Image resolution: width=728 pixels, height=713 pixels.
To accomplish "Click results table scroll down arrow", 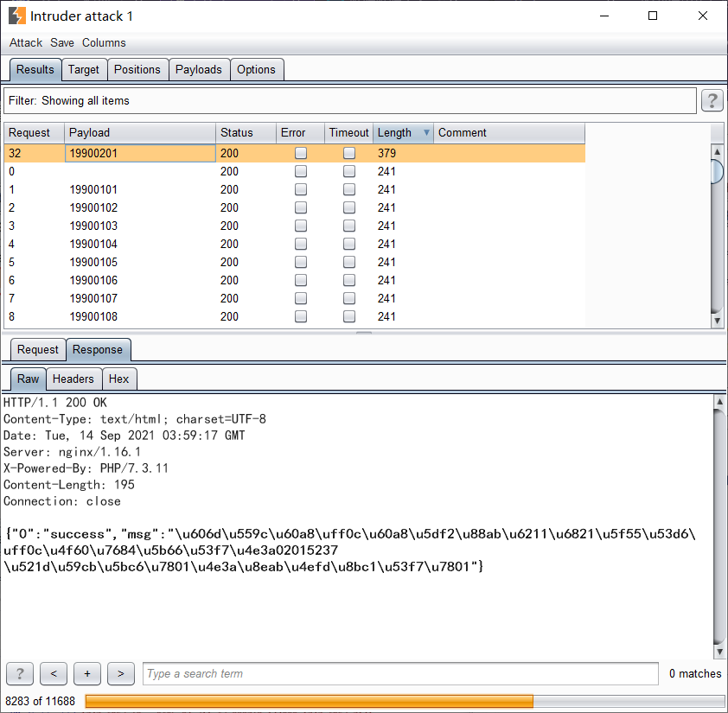I will coord(718,321).
